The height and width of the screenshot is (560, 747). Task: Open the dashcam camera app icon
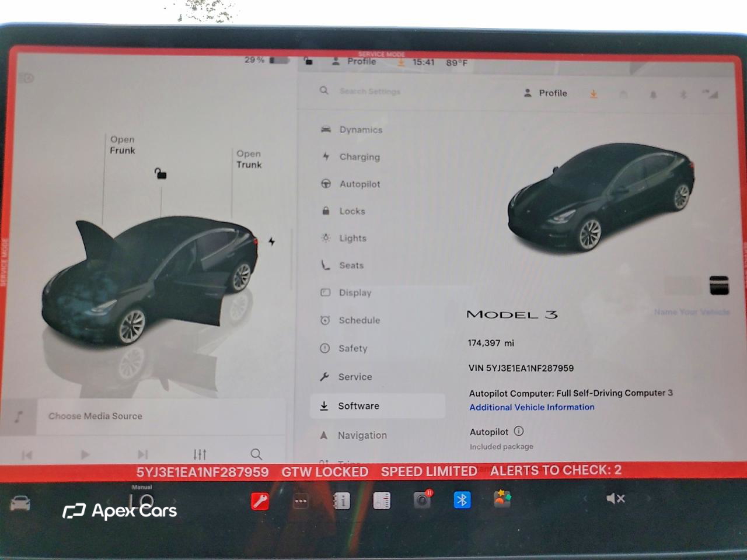pos(423,499)
